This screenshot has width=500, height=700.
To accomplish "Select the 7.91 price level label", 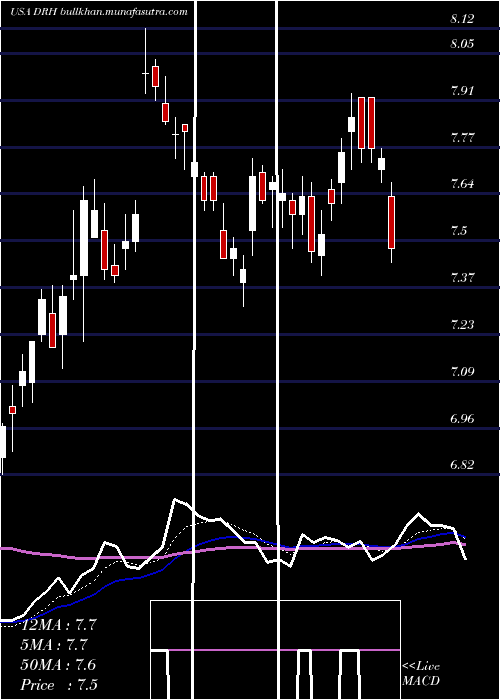I will point(462,91).
